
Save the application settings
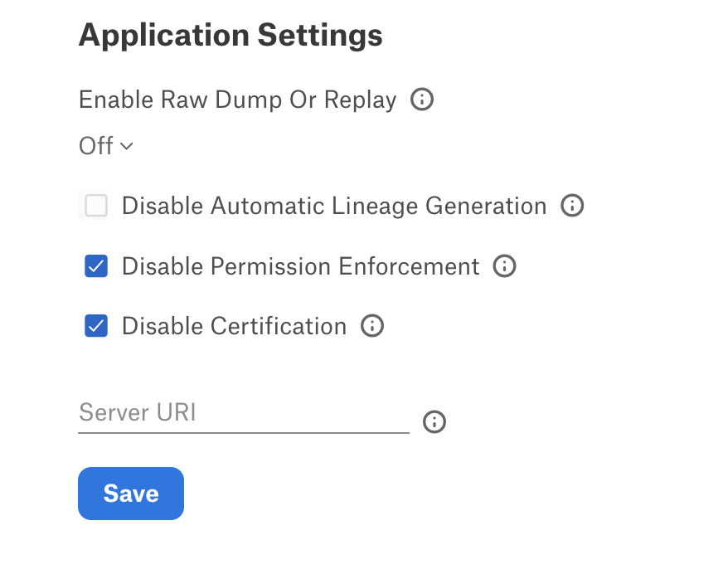131,493
